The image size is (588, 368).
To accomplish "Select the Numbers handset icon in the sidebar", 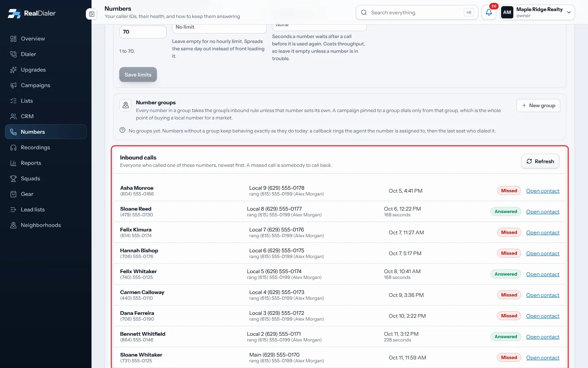I will [13, 132].
